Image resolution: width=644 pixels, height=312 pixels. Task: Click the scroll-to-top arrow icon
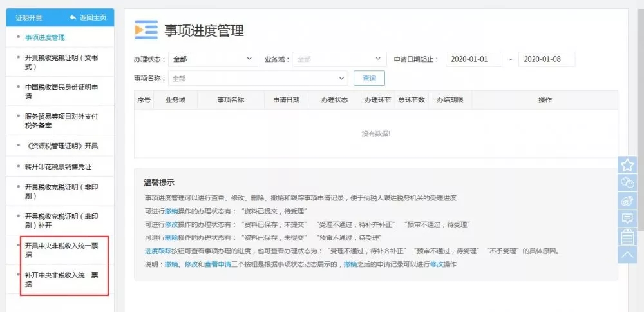pyautogui.click(x=627, y=255)
